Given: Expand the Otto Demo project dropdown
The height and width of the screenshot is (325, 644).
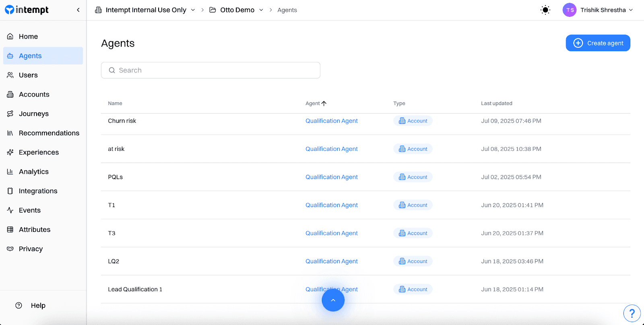Looking at the screenshot, I should click(261, 10).
